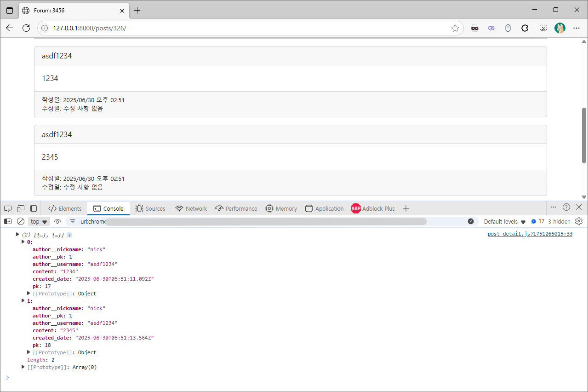Close the DevTools panel

[579, 207]
